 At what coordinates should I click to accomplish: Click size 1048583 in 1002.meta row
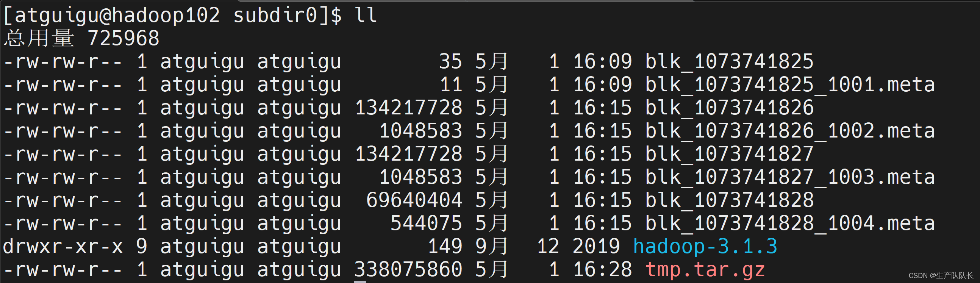(x=421, y=131)
